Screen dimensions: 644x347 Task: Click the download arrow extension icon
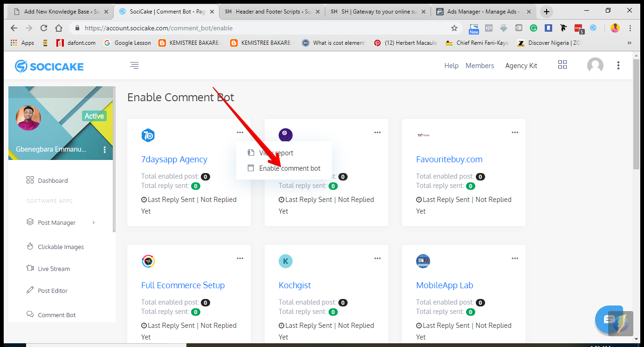click(504, 28)
